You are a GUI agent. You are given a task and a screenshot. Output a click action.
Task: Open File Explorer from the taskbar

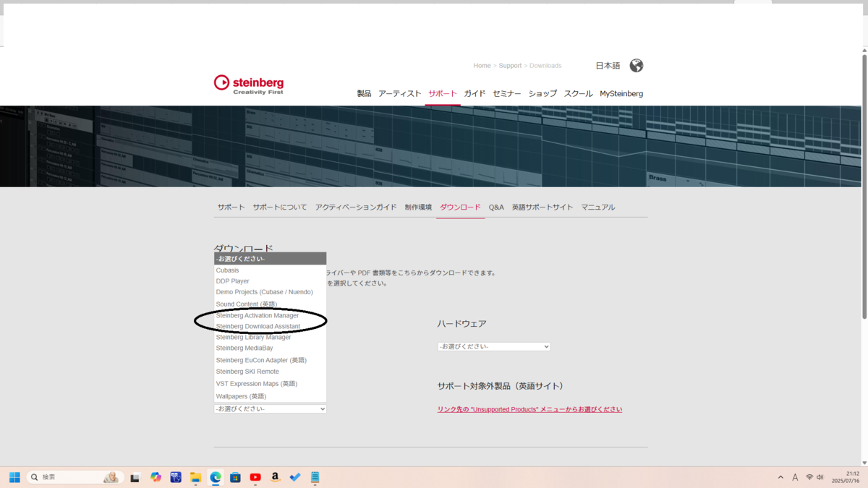pyautogui.click(x=195, y=477)
